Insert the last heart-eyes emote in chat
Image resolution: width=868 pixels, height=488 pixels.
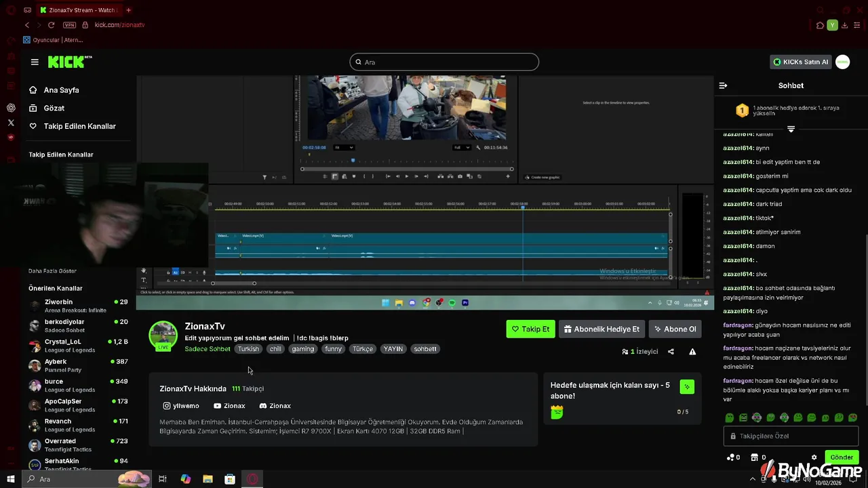(x=852, y=418)
